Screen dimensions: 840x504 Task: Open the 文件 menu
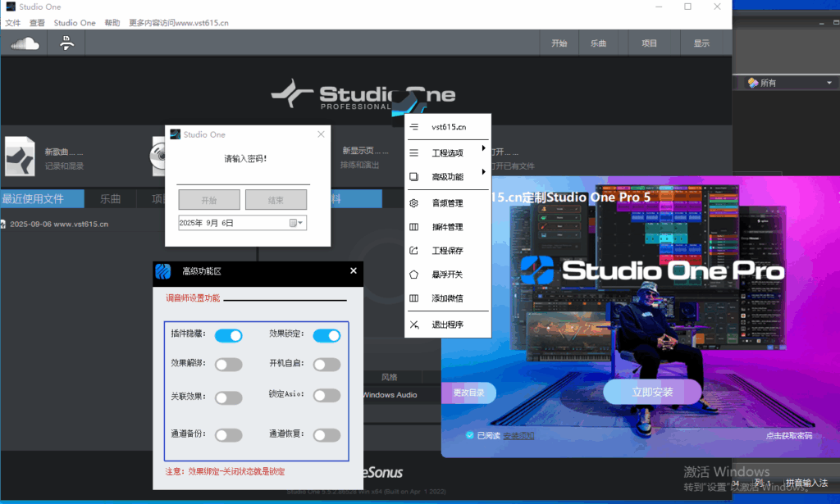(x=13, y=22)
